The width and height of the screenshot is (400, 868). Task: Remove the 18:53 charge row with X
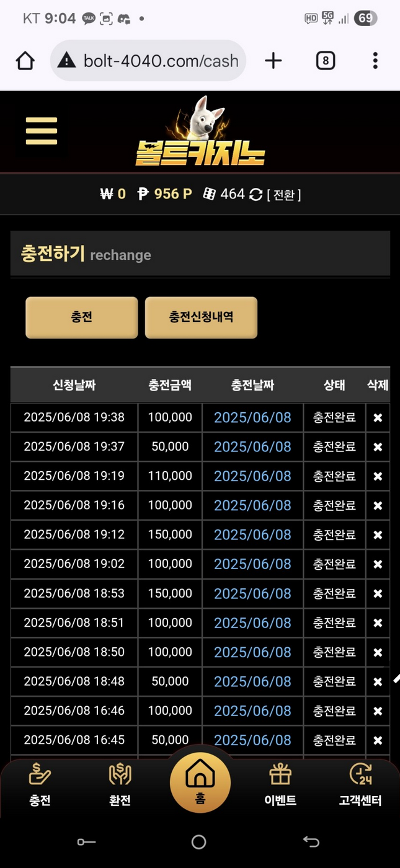(378, 594)
